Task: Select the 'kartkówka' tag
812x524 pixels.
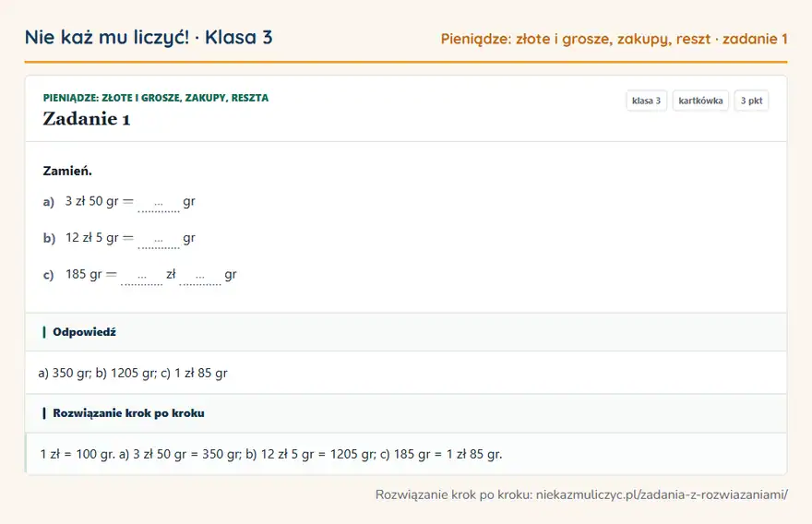Action: pyautogui.click(x=700, y=101)
